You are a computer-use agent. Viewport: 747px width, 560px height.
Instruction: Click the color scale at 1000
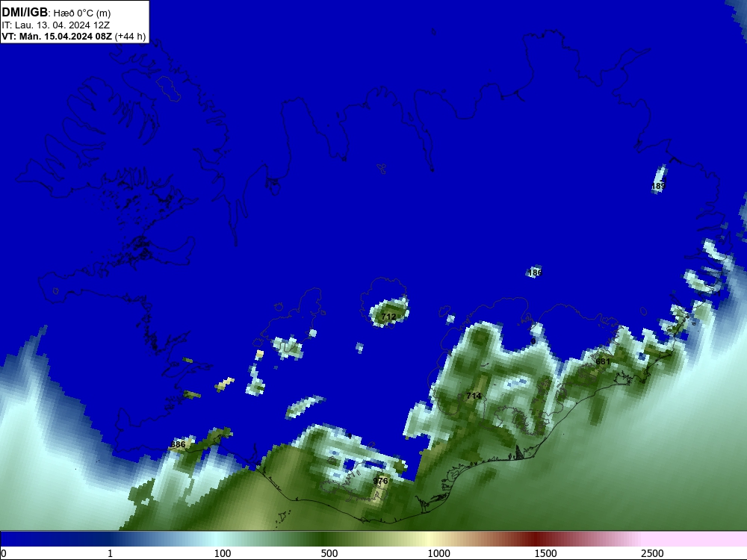pos(438,553)
